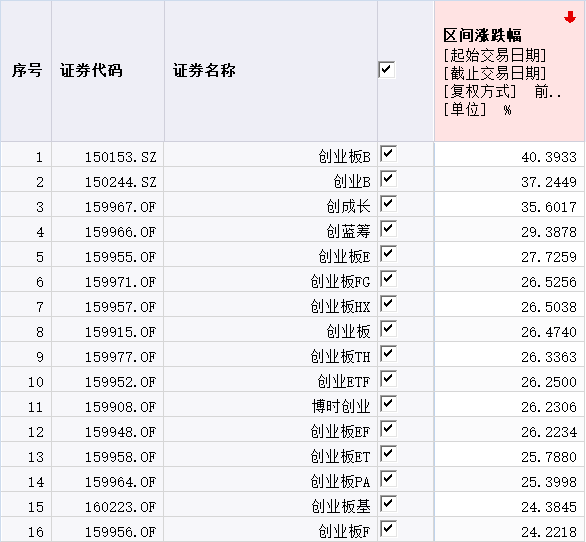Toggle the select-all checkbox in header

point(386,70)
